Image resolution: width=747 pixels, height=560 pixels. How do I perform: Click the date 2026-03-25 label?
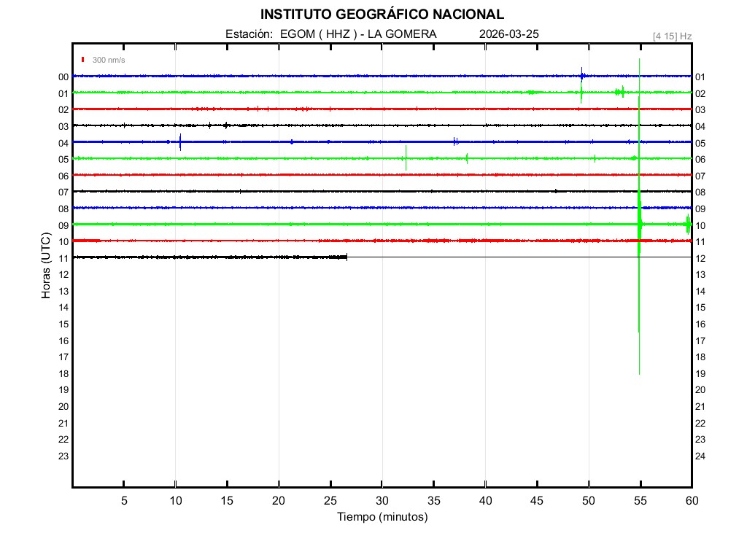tap(509, 34)
